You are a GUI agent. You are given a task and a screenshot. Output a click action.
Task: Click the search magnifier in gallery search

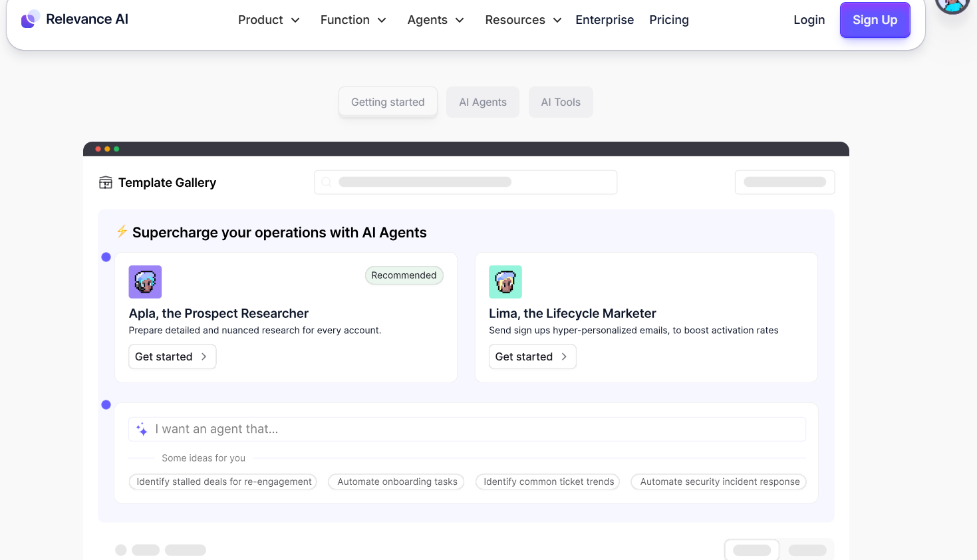click(x=326, y=182)
